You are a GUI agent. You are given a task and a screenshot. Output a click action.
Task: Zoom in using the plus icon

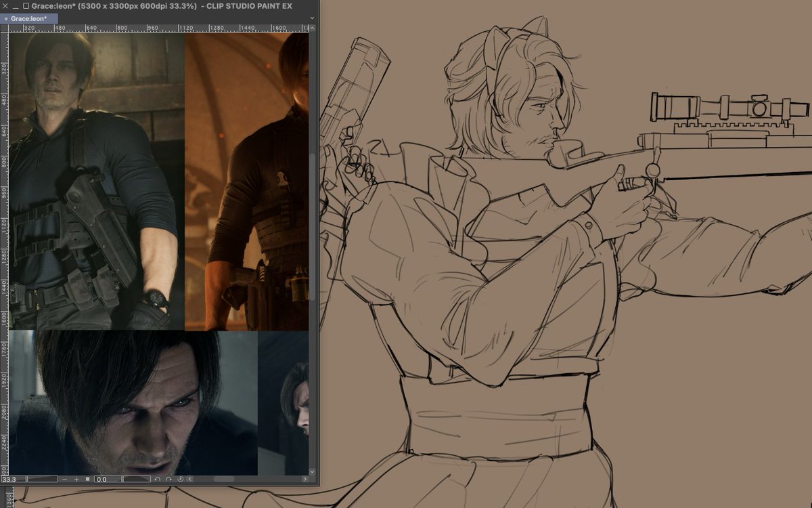coord(76,480)
